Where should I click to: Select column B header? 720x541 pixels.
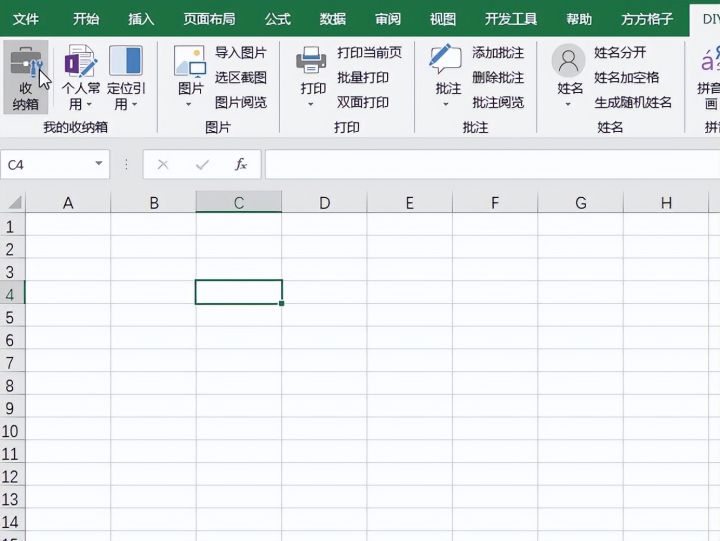pyautogui.click(x=153, y=203)
